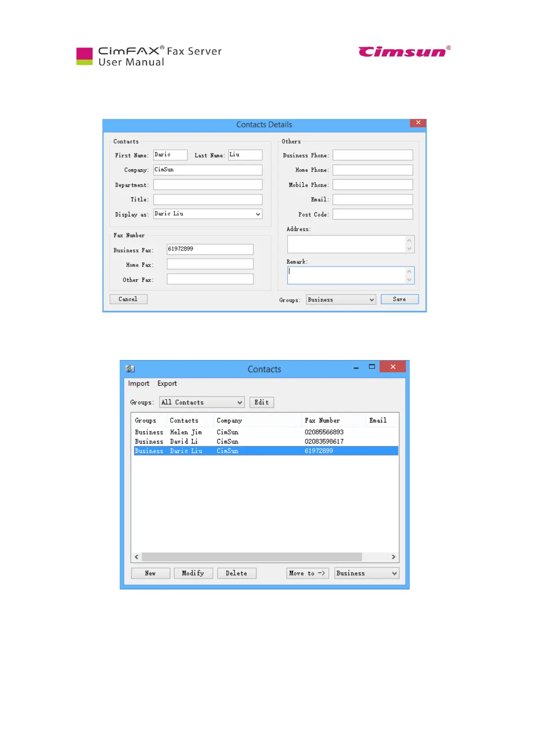Click the Delete button
This screenshot has height=756, width=535.
[x=237, y=573]
